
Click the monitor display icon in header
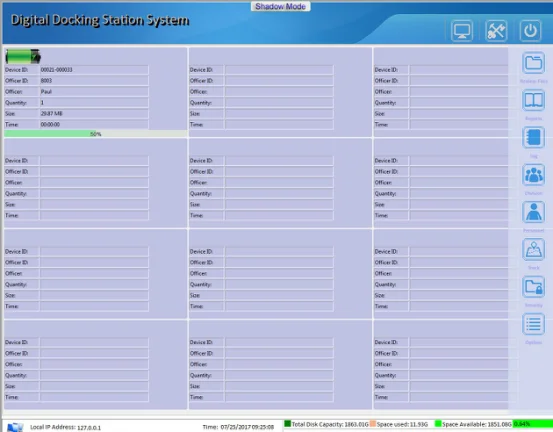(x=462, y=31)
